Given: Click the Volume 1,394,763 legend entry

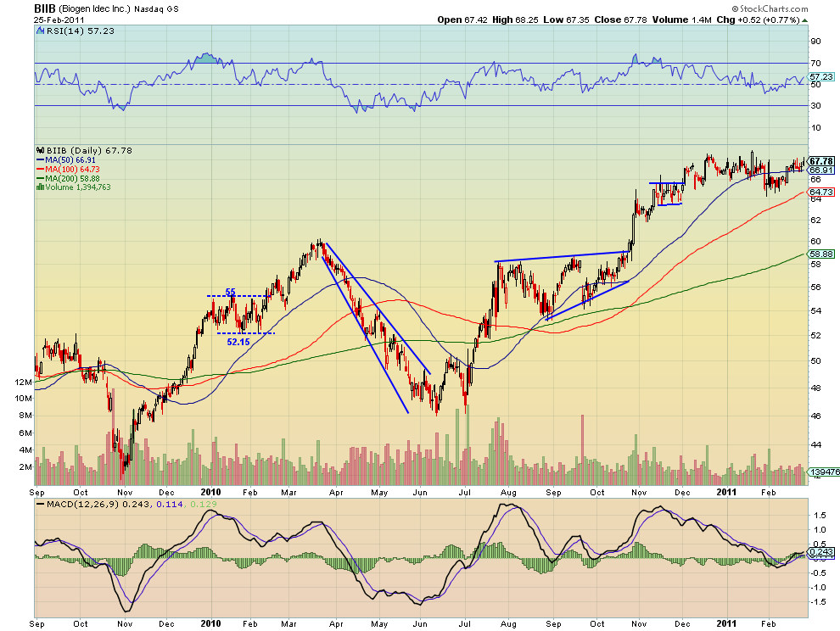Looking at the screenshot, I should pyautogui.click(x=78, y=187).
